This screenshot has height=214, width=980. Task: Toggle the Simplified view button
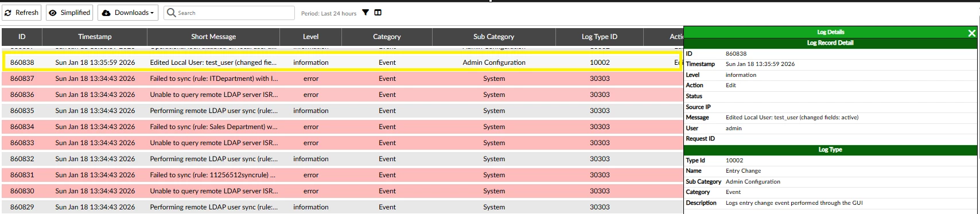click(x=69, y=13)
